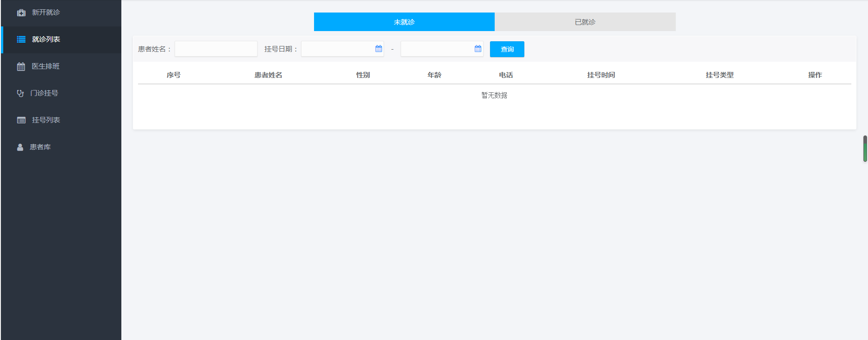Click the vertical scrollbar thumb on right edge
This screenshot has width=868, height=340.
865,148
